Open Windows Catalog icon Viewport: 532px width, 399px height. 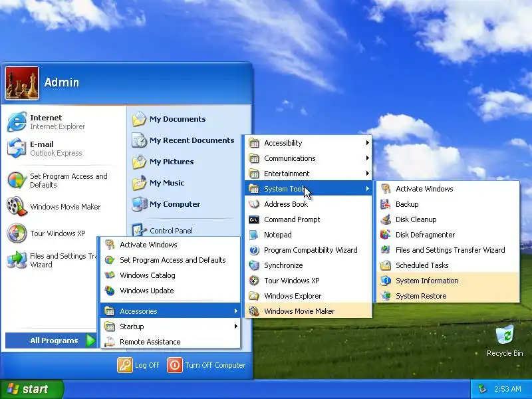(110, 275)
